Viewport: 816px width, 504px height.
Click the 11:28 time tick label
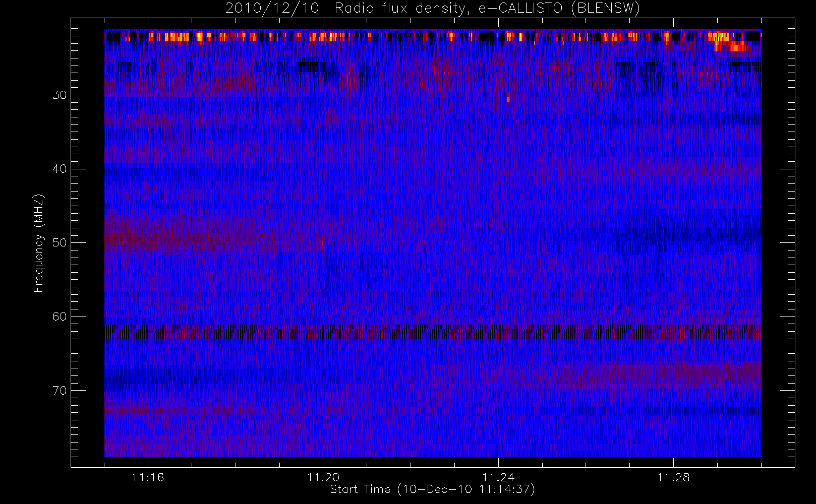click(x=673, y=477)
